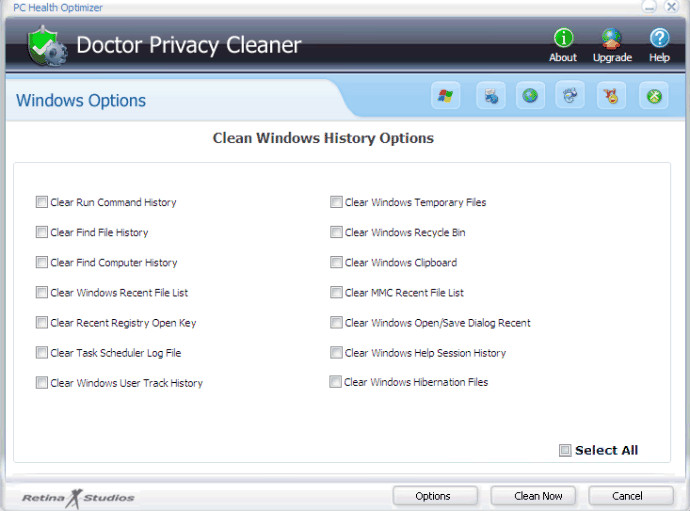Check Clear Recent Registry Open Key
This screenshot has width=690, height=511.
click(x=42, y=323)
